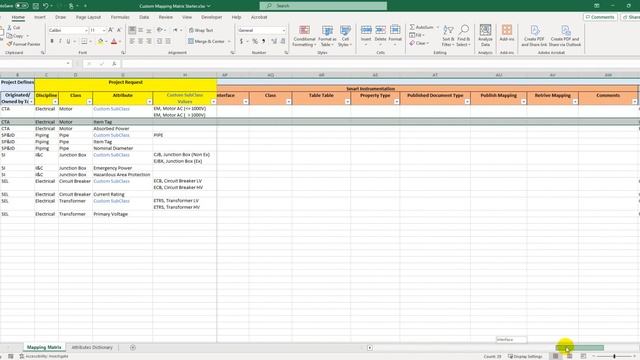Switch to the Attributes Dictionary sheet
Viewport: 640px width, 360px height.
92,347
